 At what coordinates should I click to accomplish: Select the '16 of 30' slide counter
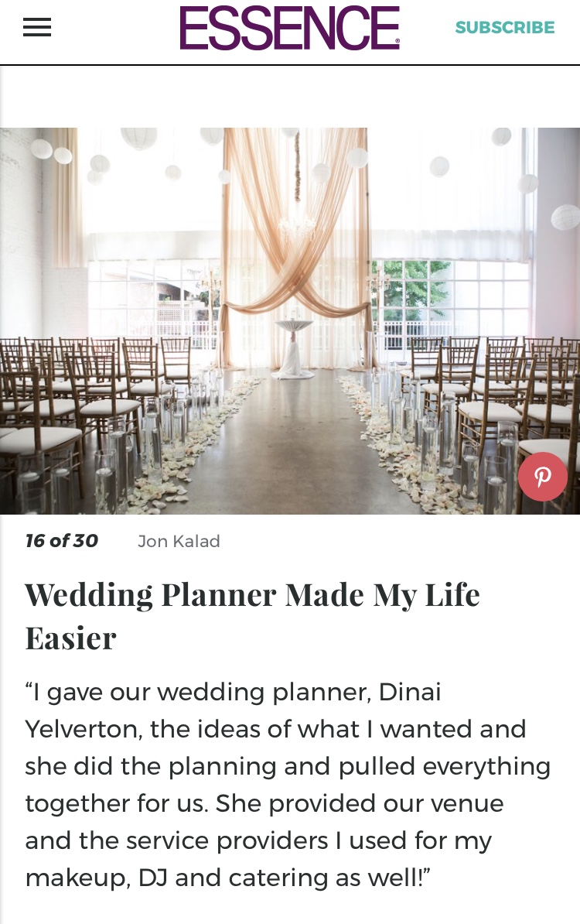pyautogui.click(x=62, y=541)
